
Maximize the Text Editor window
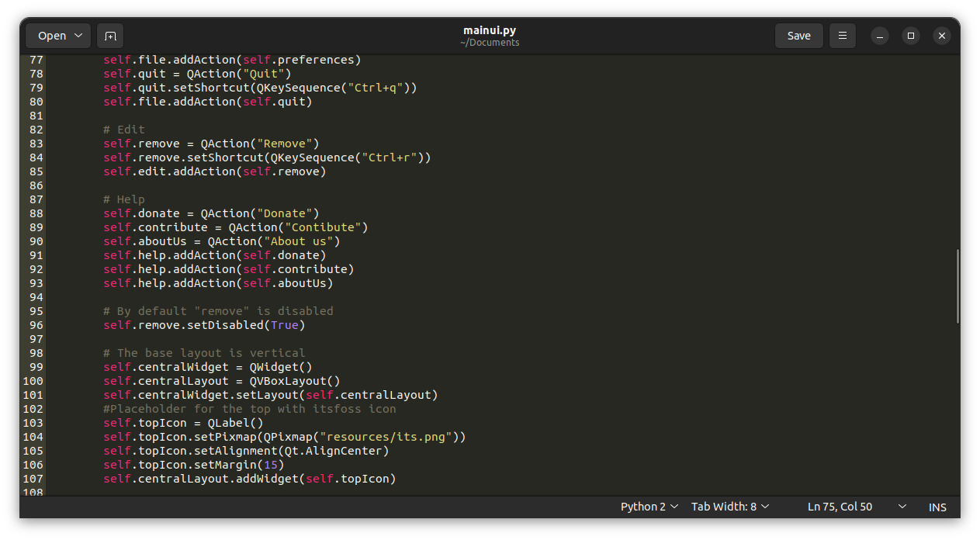910,35
